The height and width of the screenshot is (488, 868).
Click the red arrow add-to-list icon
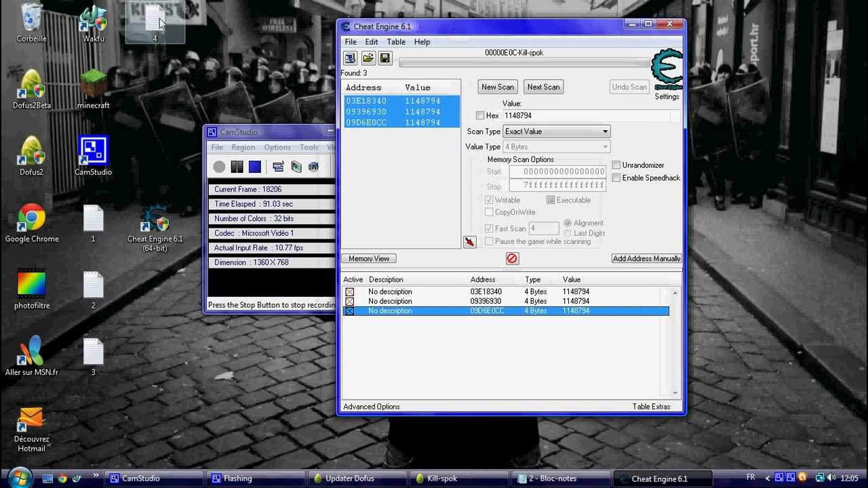469,242
